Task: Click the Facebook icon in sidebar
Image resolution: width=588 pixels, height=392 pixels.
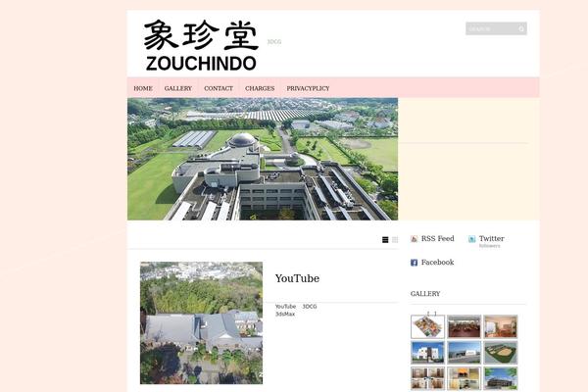Action: 415,263
